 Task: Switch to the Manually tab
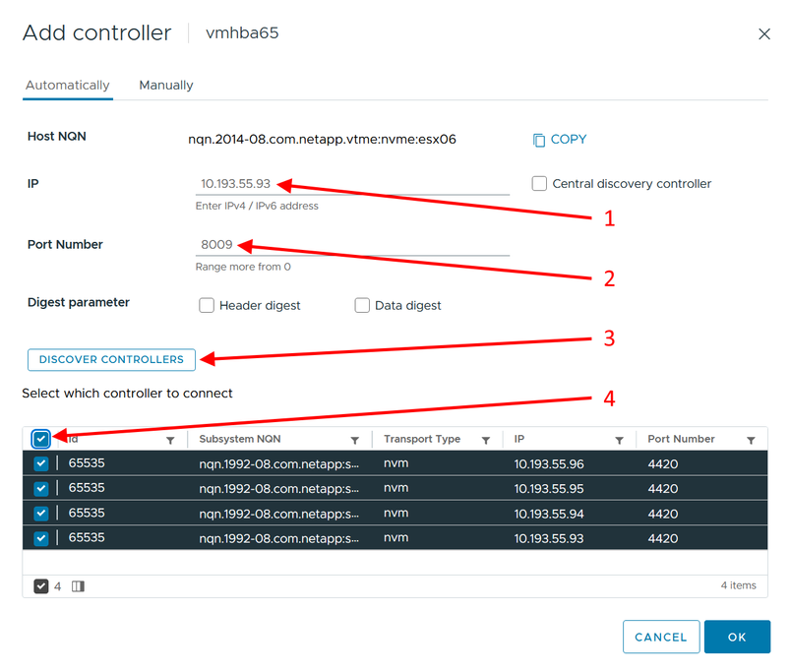[x=166, y=85]
